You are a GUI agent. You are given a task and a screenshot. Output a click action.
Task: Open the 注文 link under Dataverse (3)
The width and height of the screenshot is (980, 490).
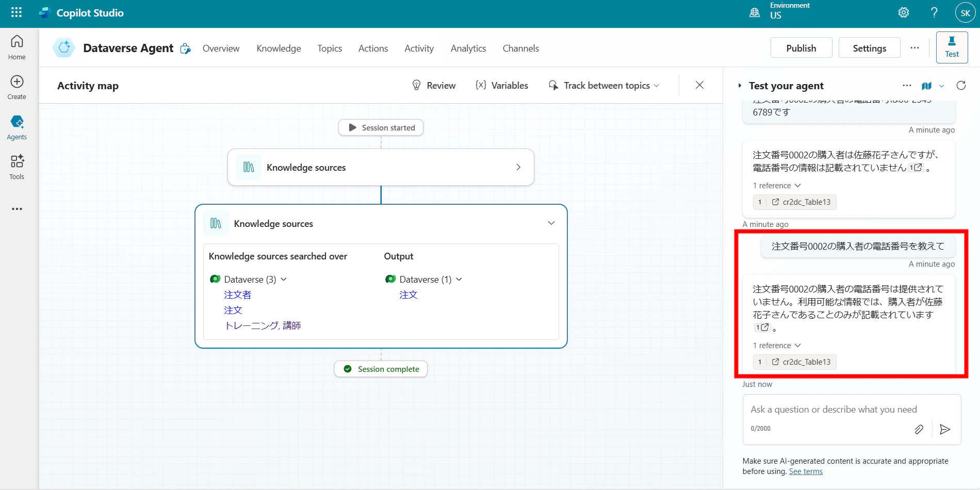[233, 310]
